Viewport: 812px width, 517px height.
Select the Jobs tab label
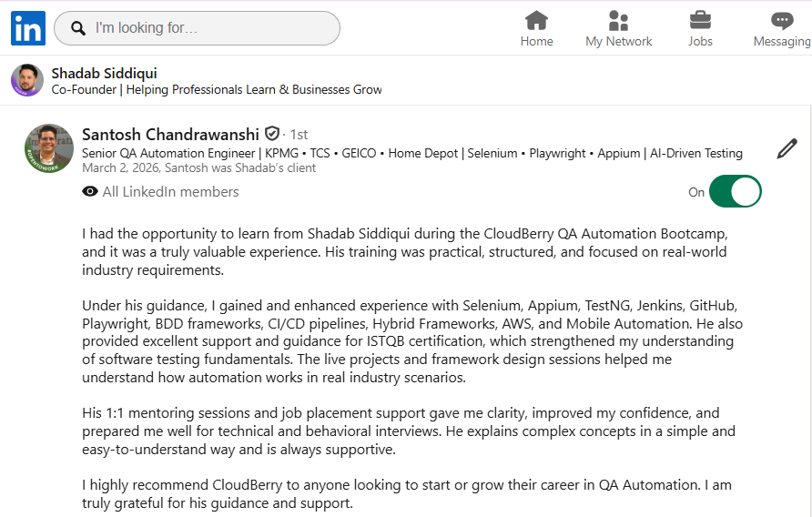(x=700, y=41)
